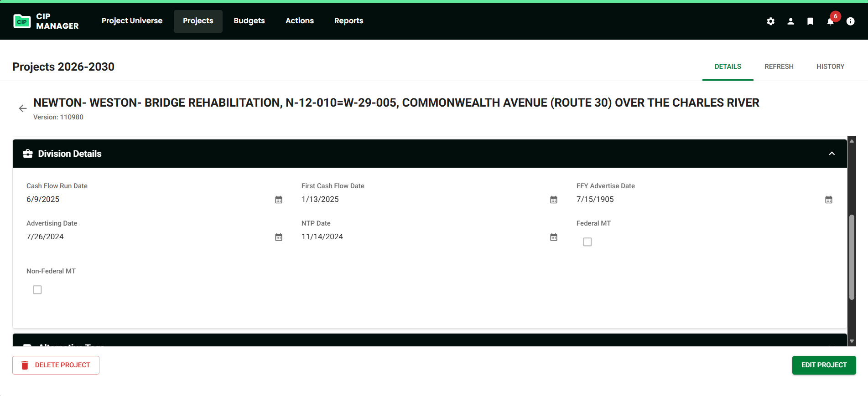Open calendar for First Cash Flow Date
The width and height of the screenshot is (868, 396).
pos(554,200)
